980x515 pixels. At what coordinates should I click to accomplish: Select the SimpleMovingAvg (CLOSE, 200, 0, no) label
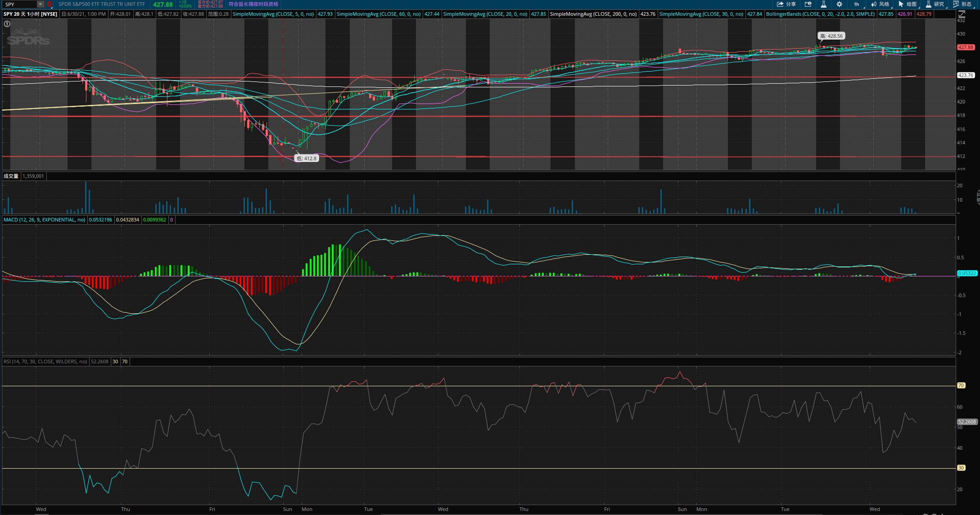(x=593, y=14)
